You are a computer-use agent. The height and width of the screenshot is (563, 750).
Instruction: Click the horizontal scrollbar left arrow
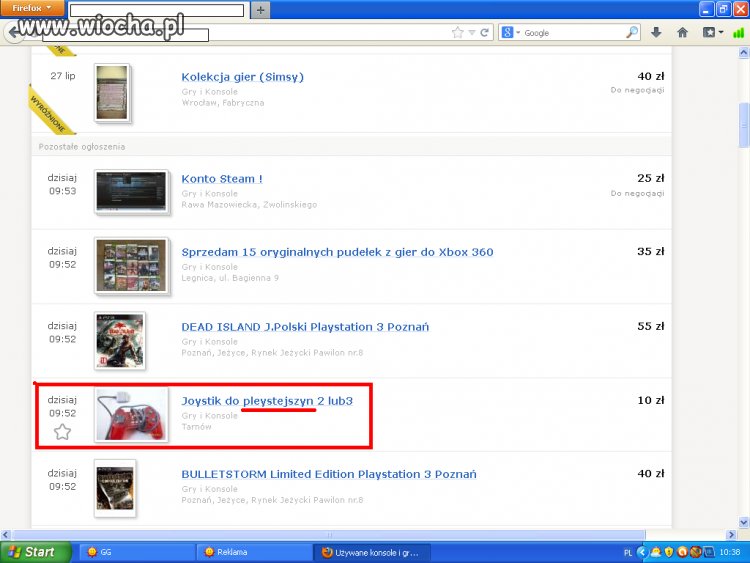[5, 534]
